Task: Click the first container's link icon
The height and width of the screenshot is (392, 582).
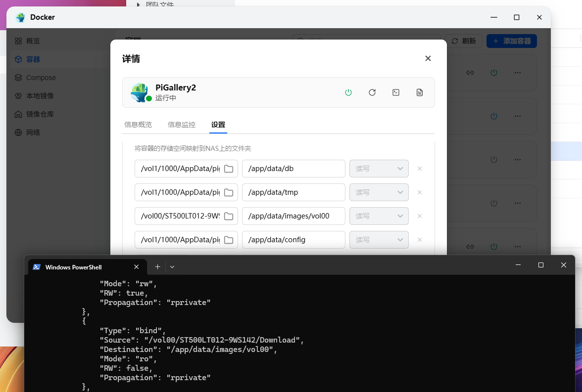Action: [x=470, y=73]
